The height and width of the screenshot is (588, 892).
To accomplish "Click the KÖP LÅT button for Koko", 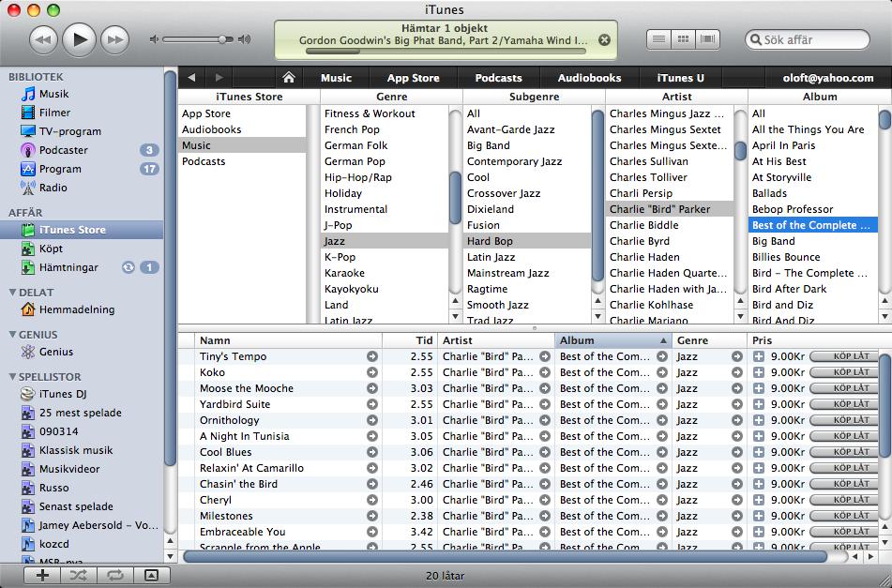I will (845, 372).
